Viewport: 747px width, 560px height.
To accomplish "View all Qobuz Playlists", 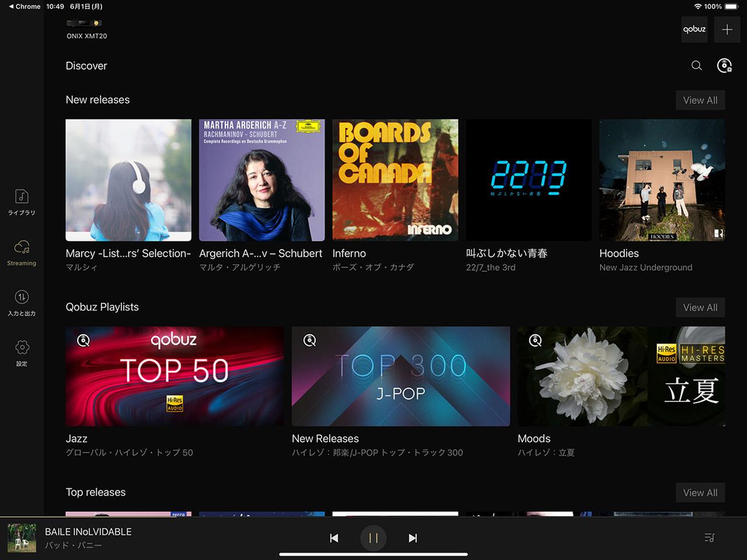I will point(700,307).
